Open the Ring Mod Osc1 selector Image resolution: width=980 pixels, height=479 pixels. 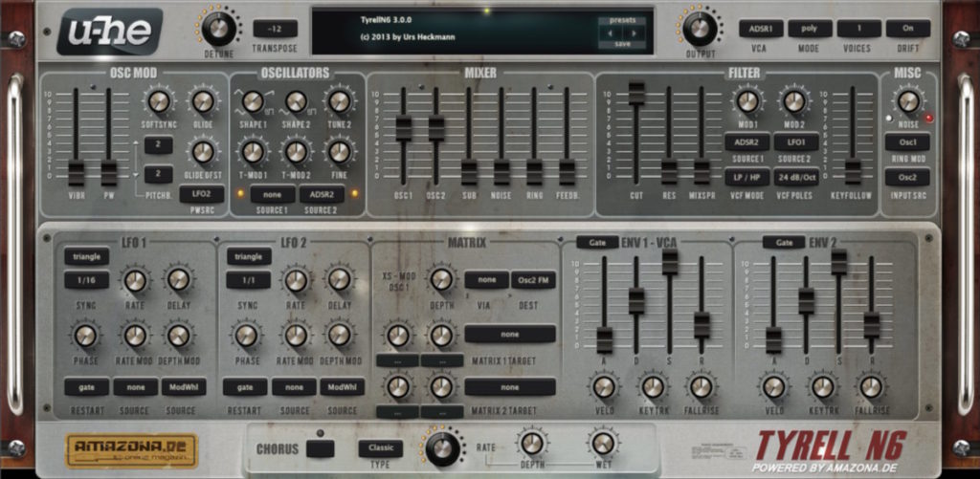(907, 142)
